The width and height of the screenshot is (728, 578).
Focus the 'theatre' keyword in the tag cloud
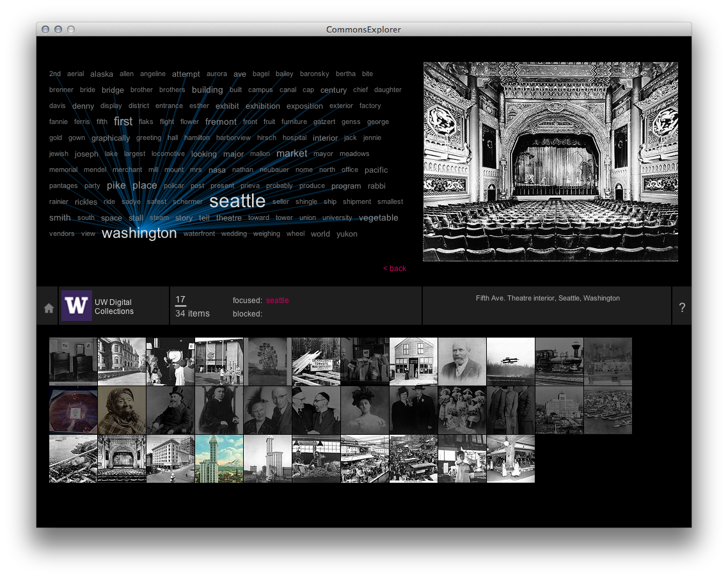click(229, 217)
